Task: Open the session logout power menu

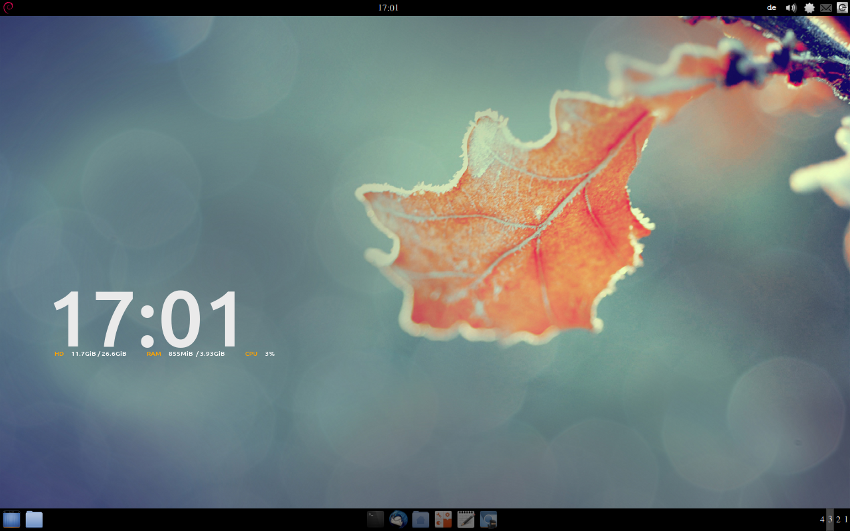Action: [842, 7]
